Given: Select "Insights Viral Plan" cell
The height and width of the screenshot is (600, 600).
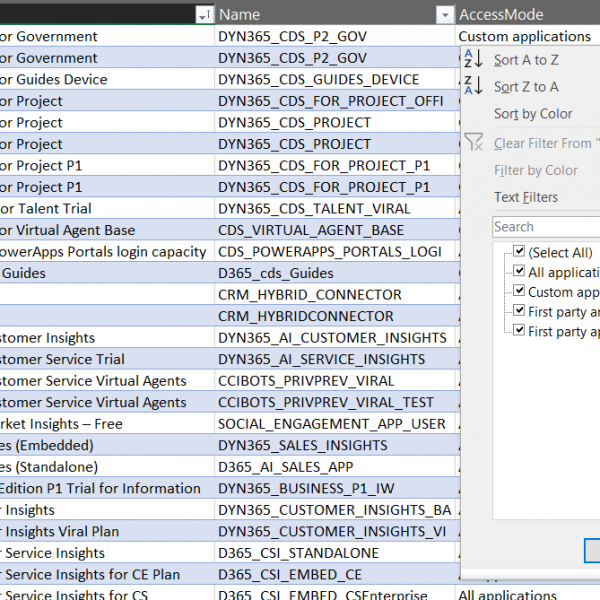Looking at the screenshot, I should click(x=107, y=532).
